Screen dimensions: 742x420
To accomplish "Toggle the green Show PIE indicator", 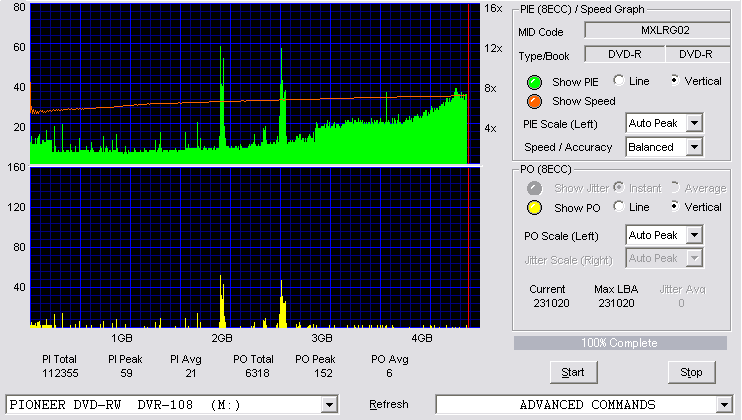I will [534, 82].
